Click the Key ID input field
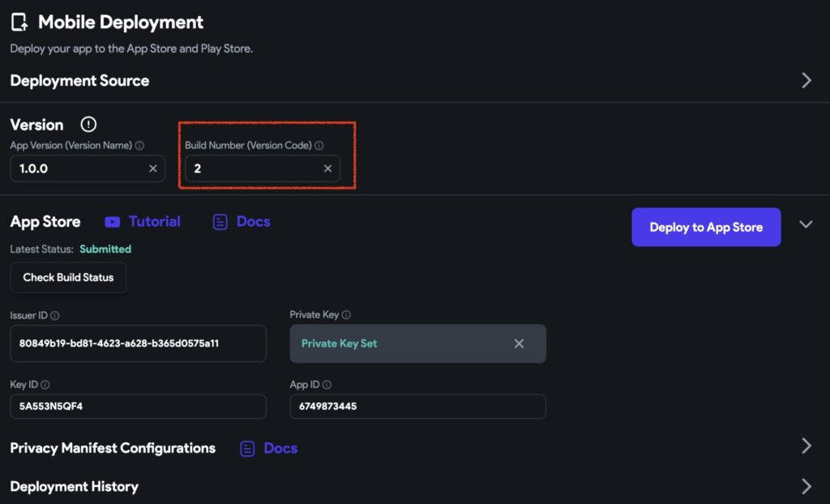The width and height of the screenshot is (830, 504). click(138, 407)
